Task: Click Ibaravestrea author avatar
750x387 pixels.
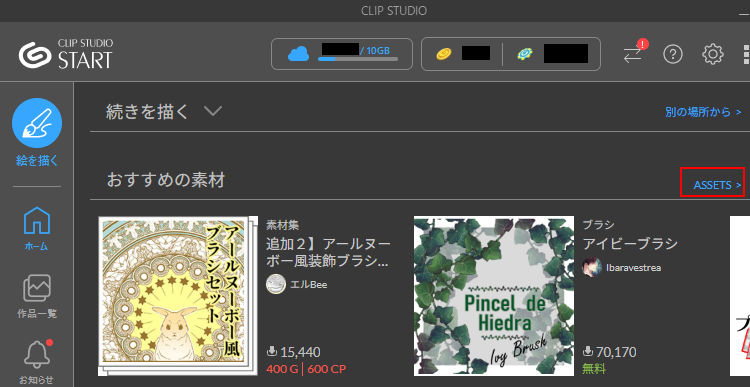Action: point(592,267)
